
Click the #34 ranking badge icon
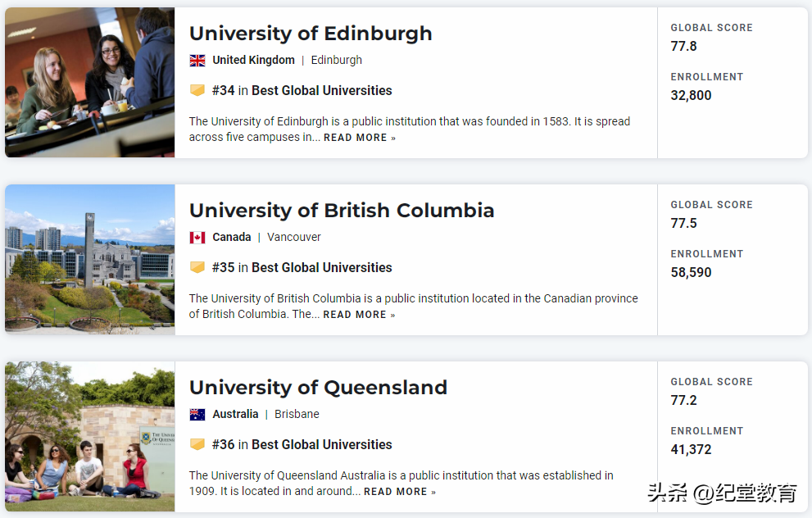(197, 90)
